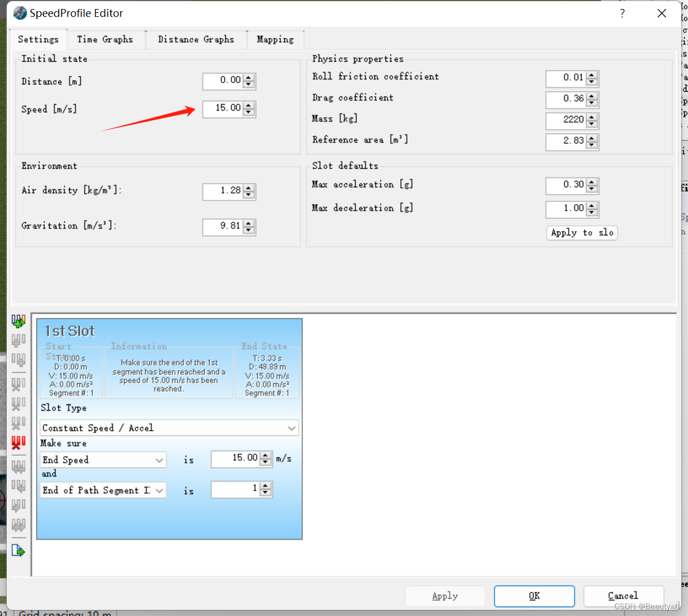Increase Max acceleration with up arrow

(x=592, y=182)
